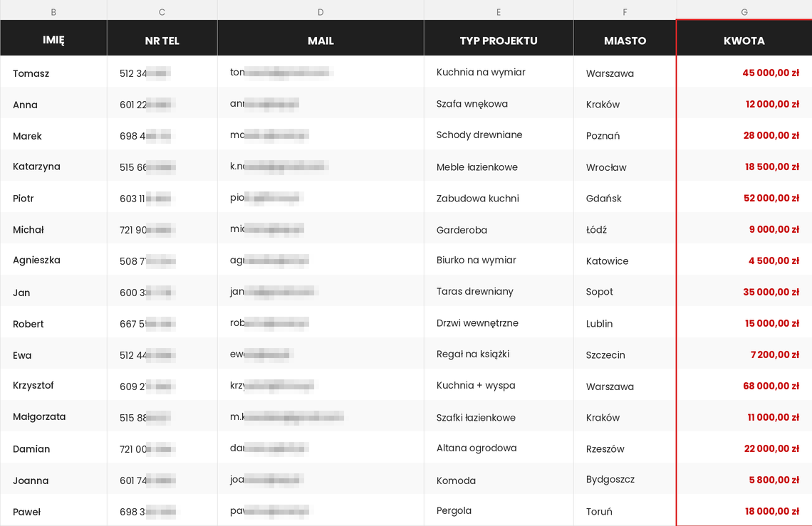Select the Schody drewniane project cell
The image size is (812, 526).
pyautogui.click(x=499, y=135)
